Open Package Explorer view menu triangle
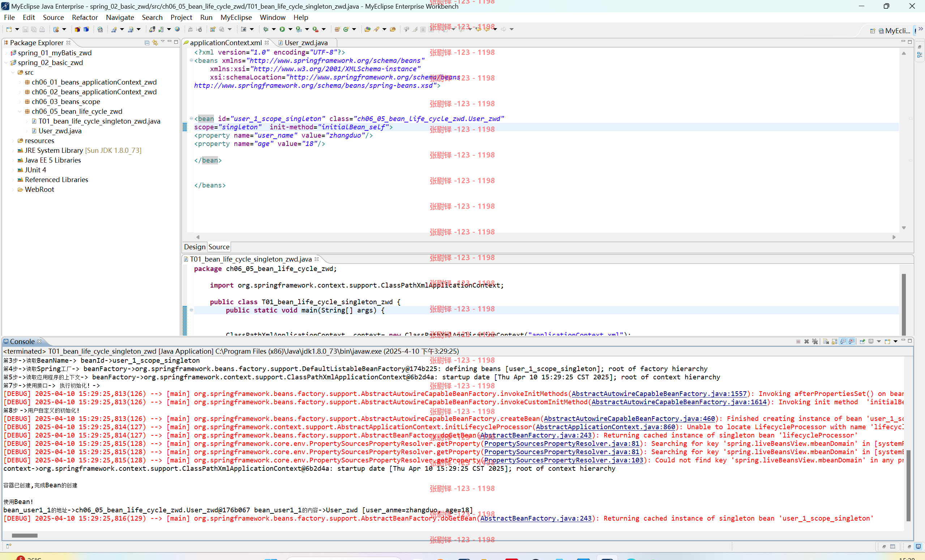925x560 pixels. click(x=163, y=42)
